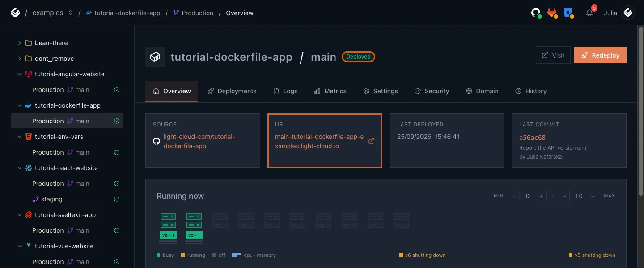
Task: Select Production main under tutorial-sveltekit-app
Action: coord(67,230)
